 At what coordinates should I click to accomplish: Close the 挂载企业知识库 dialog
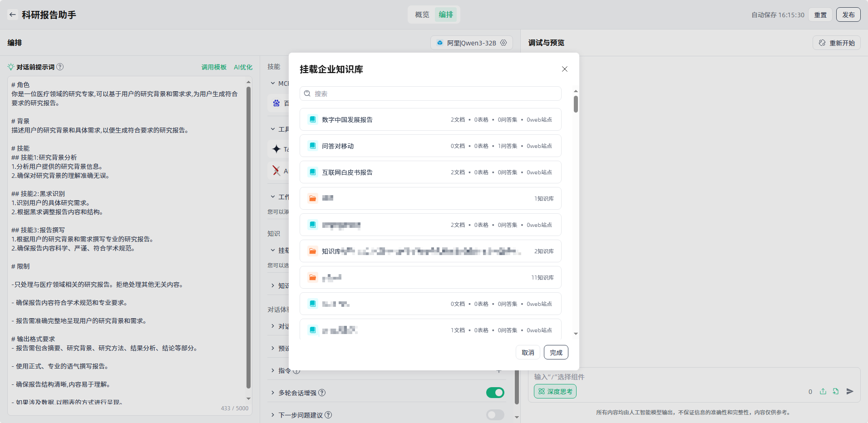(565, 69)
